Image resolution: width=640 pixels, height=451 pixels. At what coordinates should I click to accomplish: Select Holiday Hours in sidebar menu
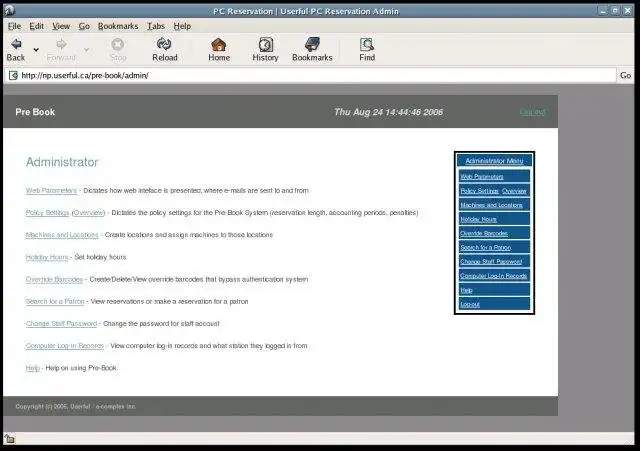click(478, 219)
